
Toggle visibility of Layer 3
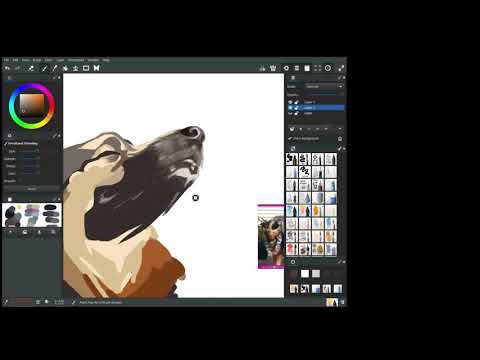[290, 102]
